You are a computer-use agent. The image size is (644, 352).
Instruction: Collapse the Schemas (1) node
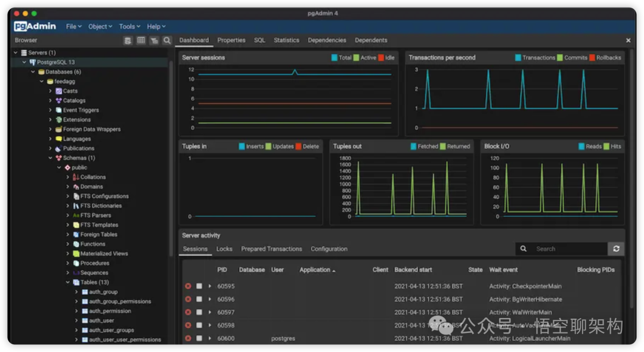click(x=51, y=158)
